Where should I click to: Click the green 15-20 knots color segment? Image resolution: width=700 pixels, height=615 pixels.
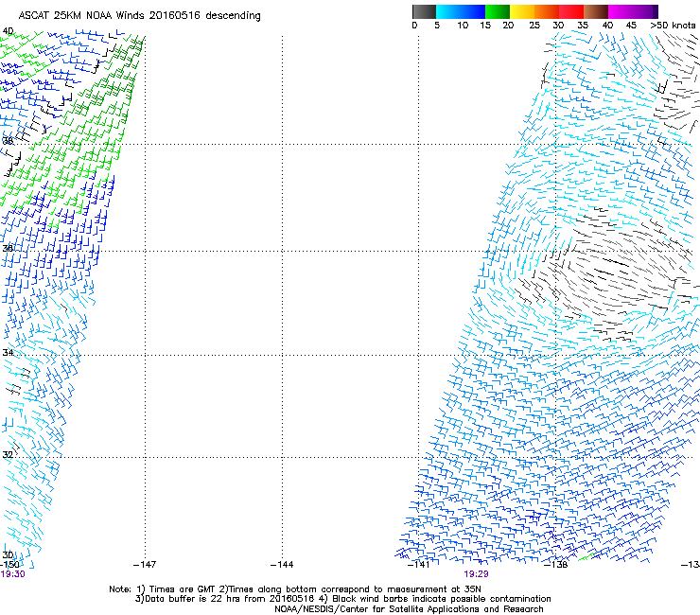(498, 11)
